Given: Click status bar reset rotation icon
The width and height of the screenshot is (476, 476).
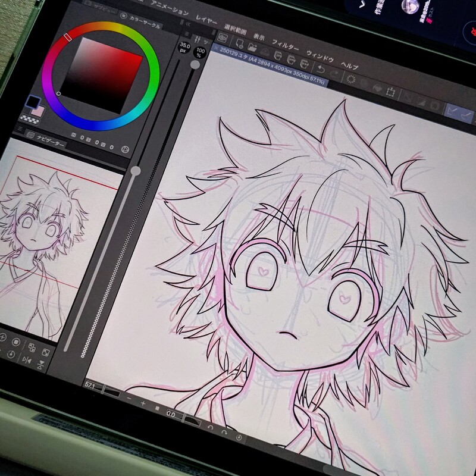Looking at the screenshot, I should pyautogui.click(x=239, y=437).
